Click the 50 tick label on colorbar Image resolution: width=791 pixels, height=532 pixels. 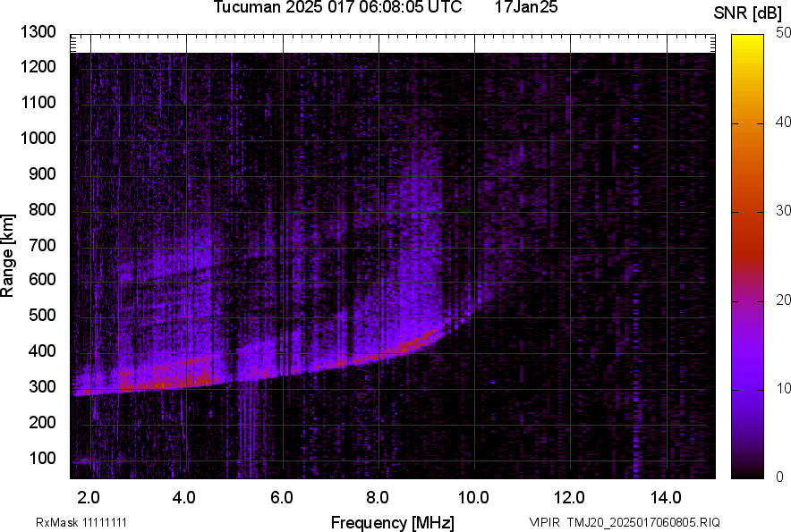pyautogui.click(x=784, y=33)
